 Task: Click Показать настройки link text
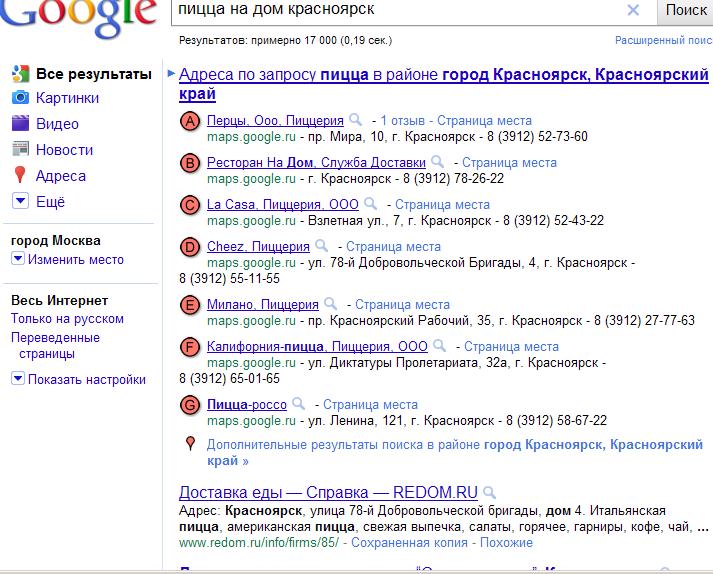[87, 379]
